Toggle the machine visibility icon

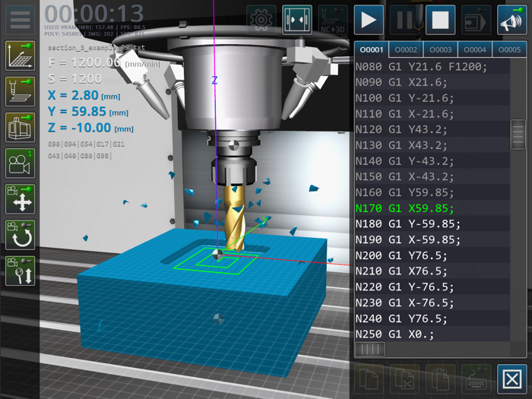(20, 128)
